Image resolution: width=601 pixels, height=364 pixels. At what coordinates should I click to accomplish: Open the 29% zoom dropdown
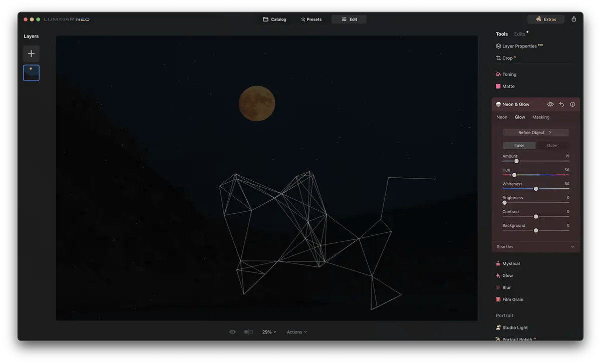(269, 332)
